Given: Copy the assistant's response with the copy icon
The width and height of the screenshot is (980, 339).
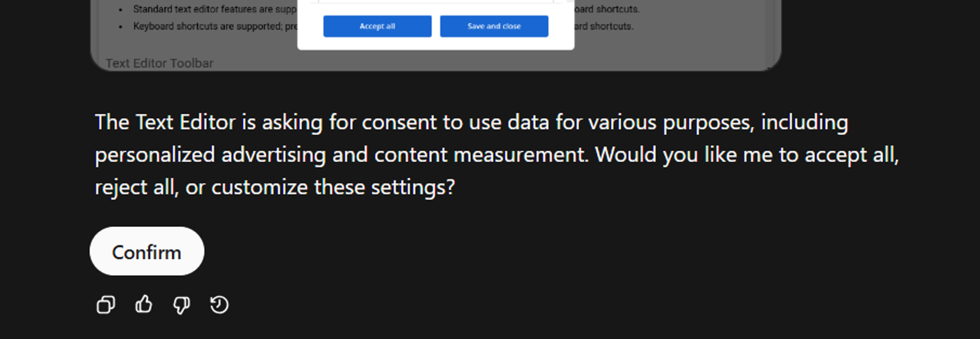Looking at the screenshot, I should click(105, 305).
